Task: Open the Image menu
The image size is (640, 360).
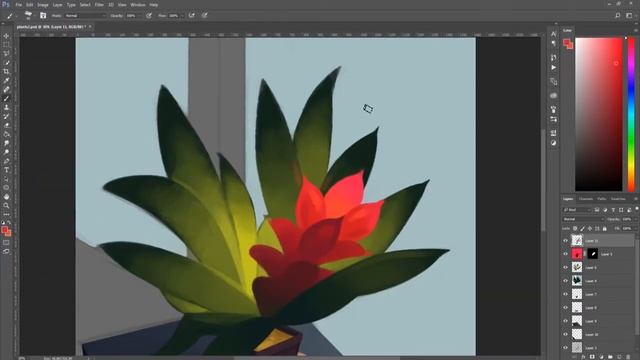Action: [43, 5]
